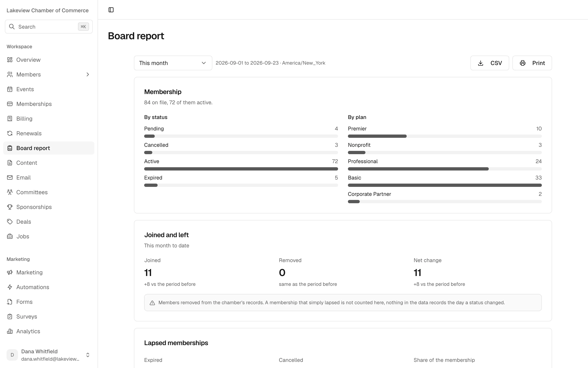Click the Analytics bar chart icon
This screenshot has height=368, width=588.
coord(10,331)
